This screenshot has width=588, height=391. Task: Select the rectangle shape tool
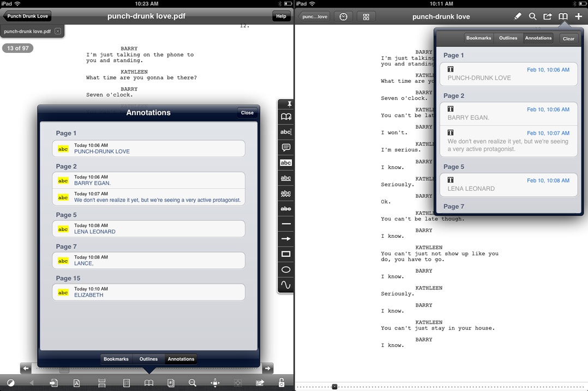click(286, 254)
